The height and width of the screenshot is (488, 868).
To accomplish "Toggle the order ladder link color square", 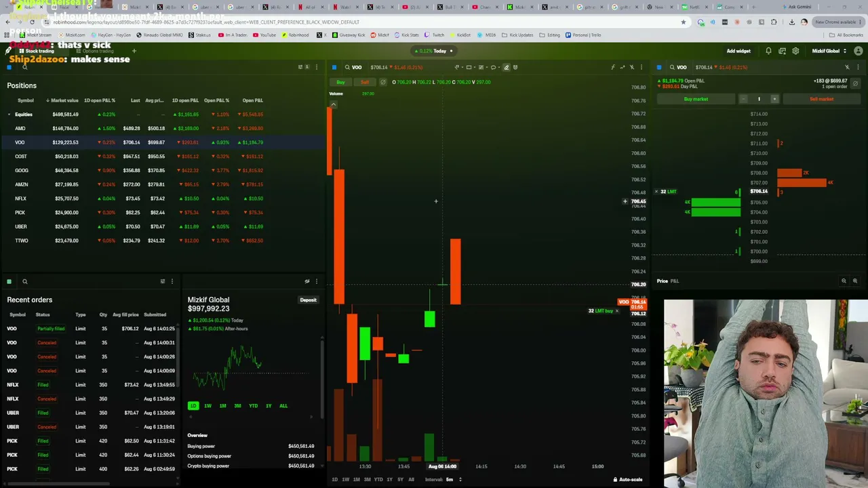I will (x=658, y=67).
